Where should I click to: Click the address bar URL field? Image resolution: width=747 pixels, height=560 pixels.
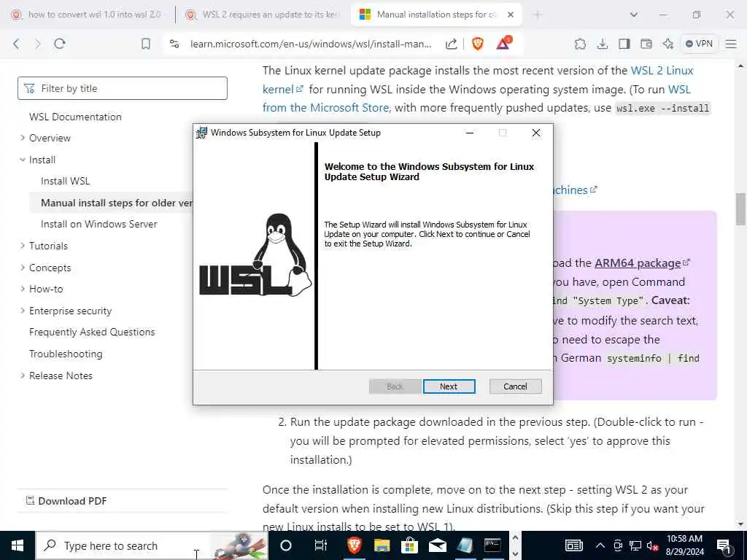click(x=311, y=44)
